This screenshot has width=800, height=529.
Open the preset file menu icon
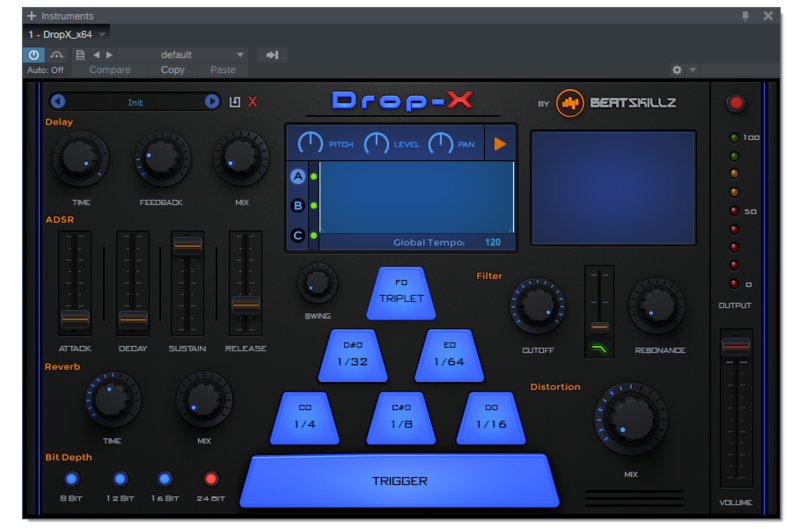coord(80,55)
